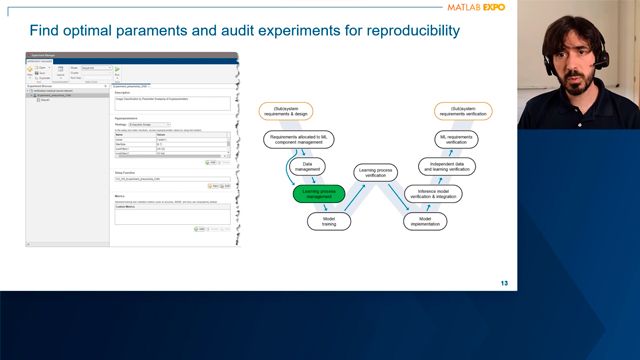Click the Save icon in the toolstrip
The image size is (640, 360).
pos(37,73)
